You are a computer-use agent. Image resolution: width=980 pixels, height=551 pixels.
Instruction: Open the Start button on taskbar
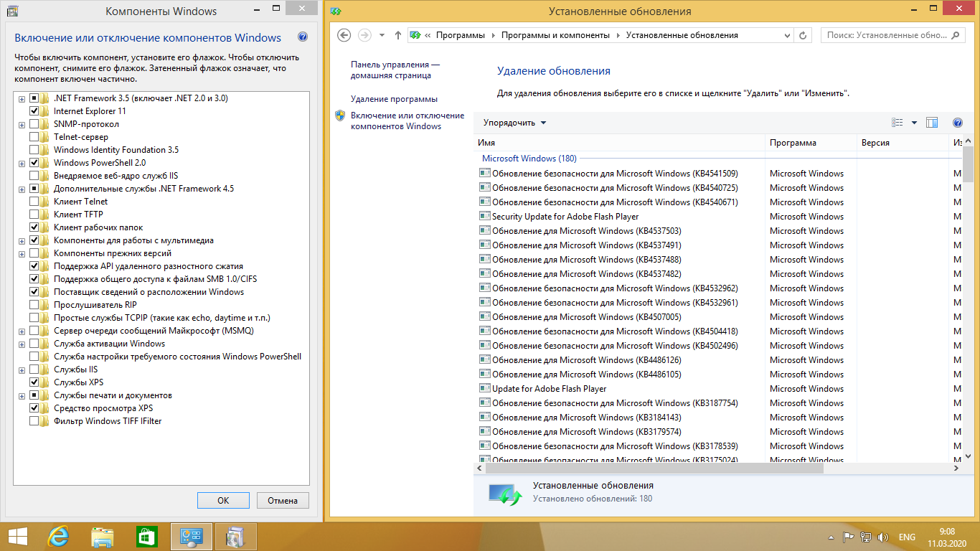coord(18,537)
